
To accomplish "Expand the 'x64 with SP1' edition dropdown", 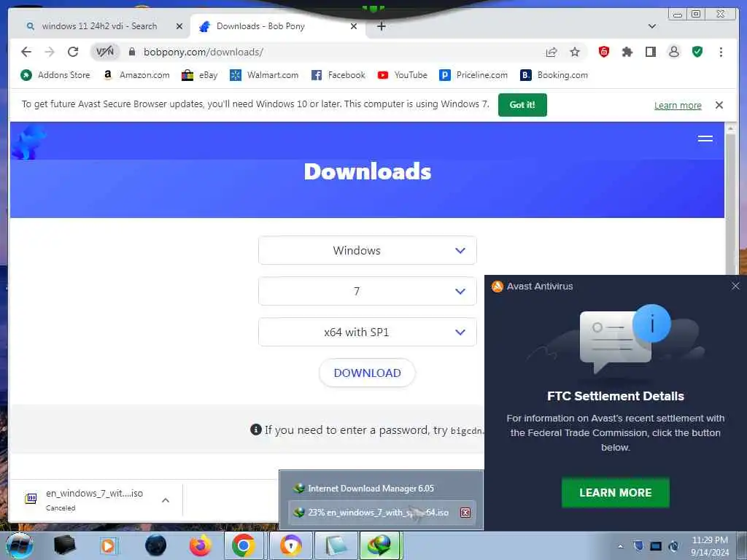I will 368,332.
